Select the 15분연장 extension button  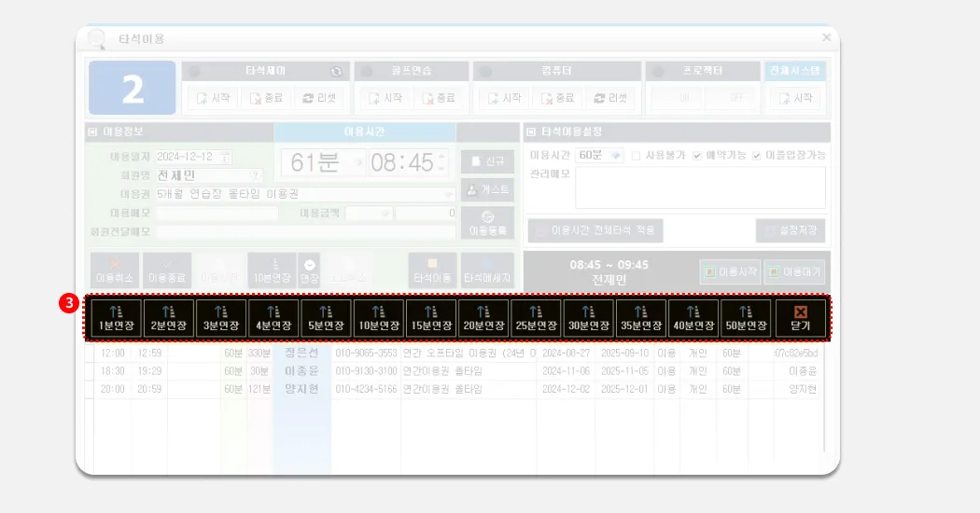click(x=431, y=318)
